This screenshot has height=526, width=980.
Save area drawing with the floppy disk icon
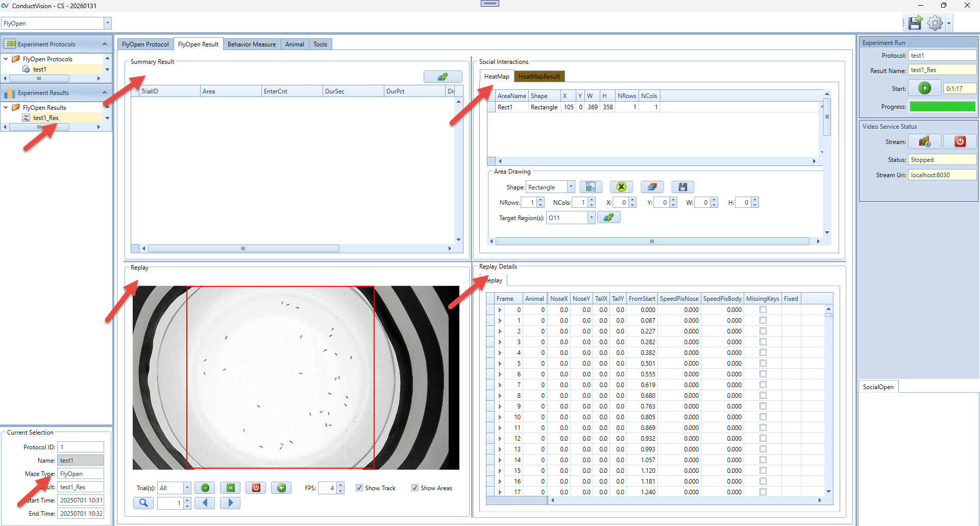click(682, 187)
